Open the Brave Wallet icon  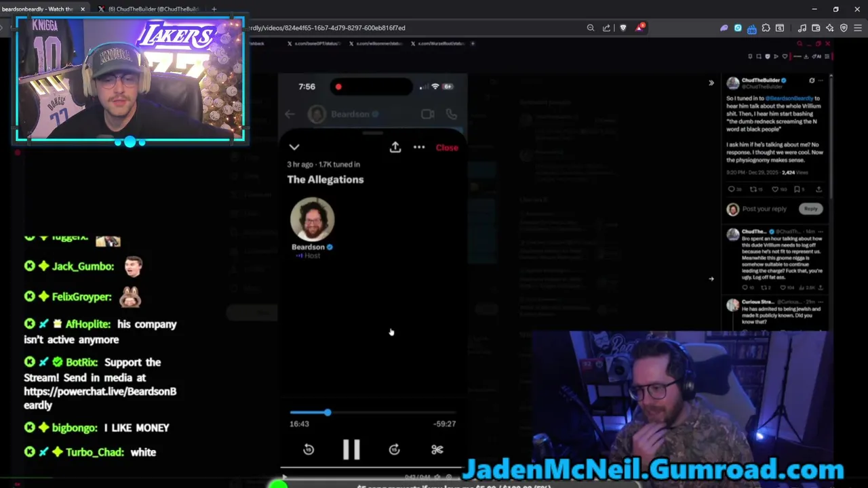[x=816, y=28]
